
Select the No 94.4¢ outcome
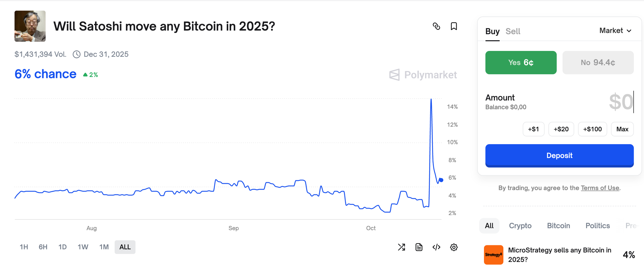(598, 63)
